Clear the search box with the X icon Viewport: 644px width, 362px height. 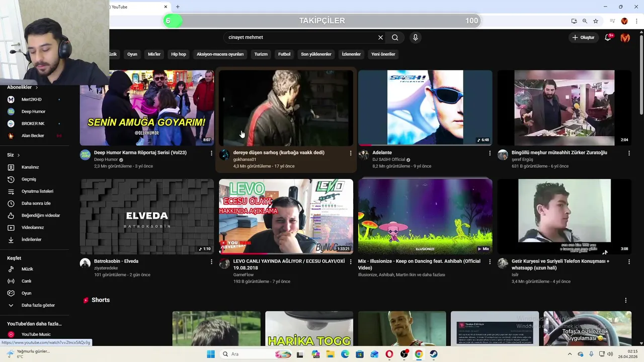pyautogui.click(x=380, y=37)
